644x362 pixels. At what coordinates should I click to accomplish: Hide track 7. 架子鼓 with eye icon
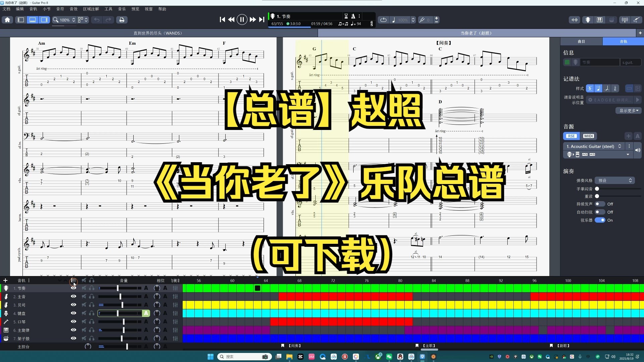(x=73, y=338)
